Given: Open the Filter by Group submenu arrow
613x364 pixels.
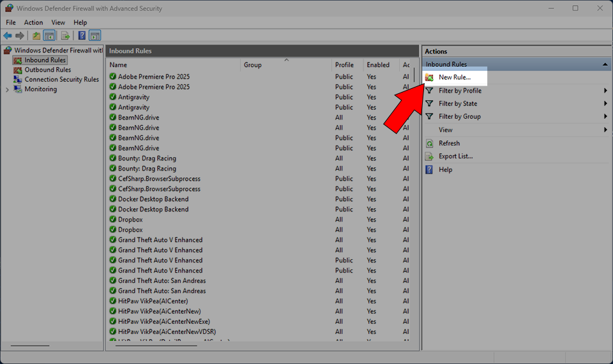Looking at the screenshot, I should tap(605, 116).
